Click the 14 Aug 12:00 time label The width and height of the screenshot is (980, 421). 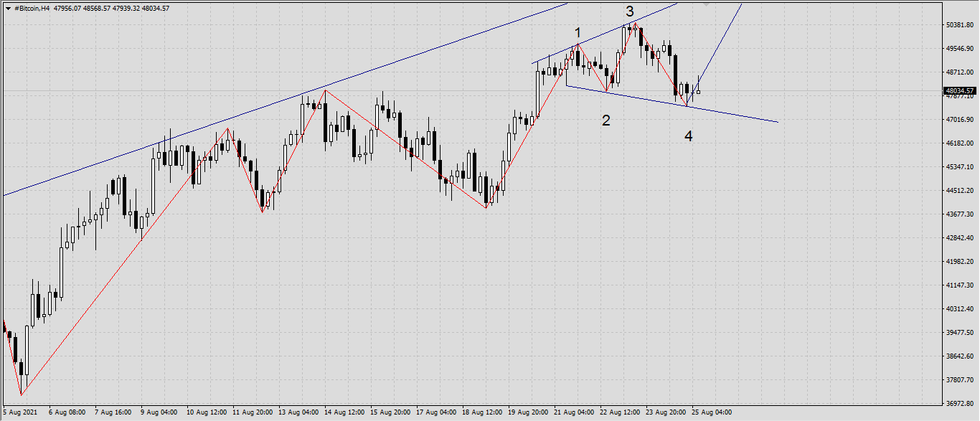344,412
